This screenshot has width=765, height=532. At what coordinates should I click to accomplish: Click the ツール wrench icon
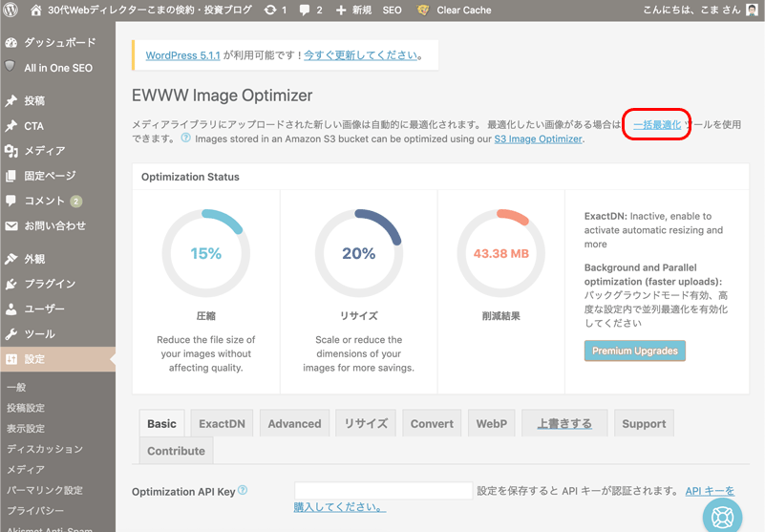(11, 334)
